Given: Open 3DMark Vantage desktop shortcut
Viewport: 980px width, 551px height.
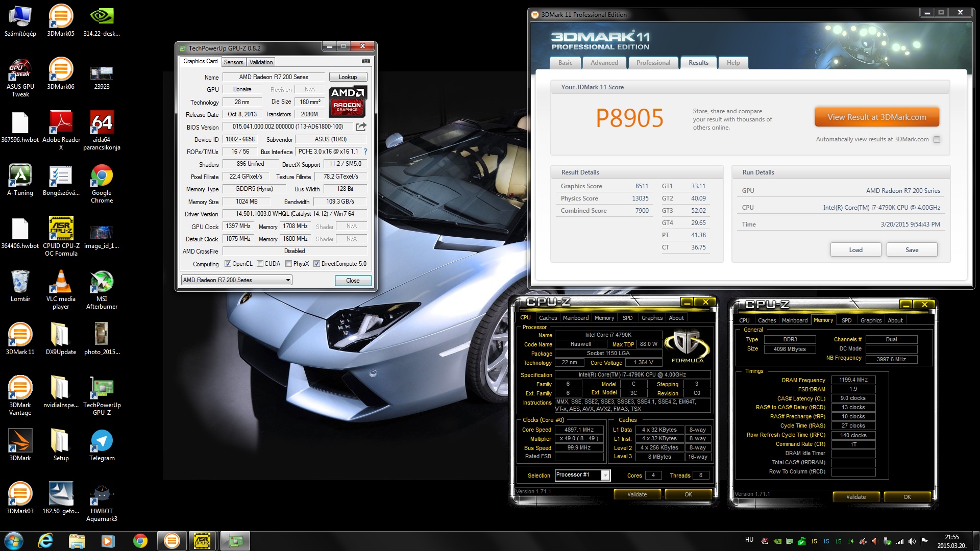Looking at the screenshot, I should [x=20, y=395].
